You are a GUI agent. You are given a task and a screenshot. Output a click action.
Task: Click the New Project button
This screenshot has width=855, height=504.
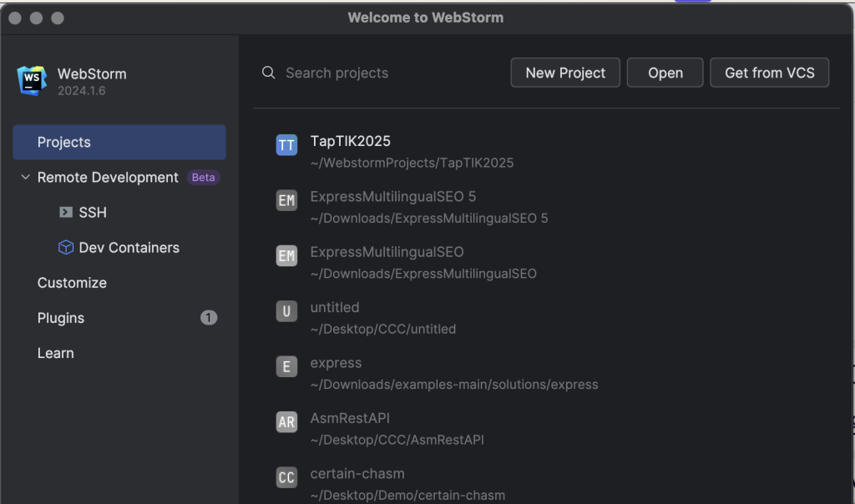(x=565, y=73)
